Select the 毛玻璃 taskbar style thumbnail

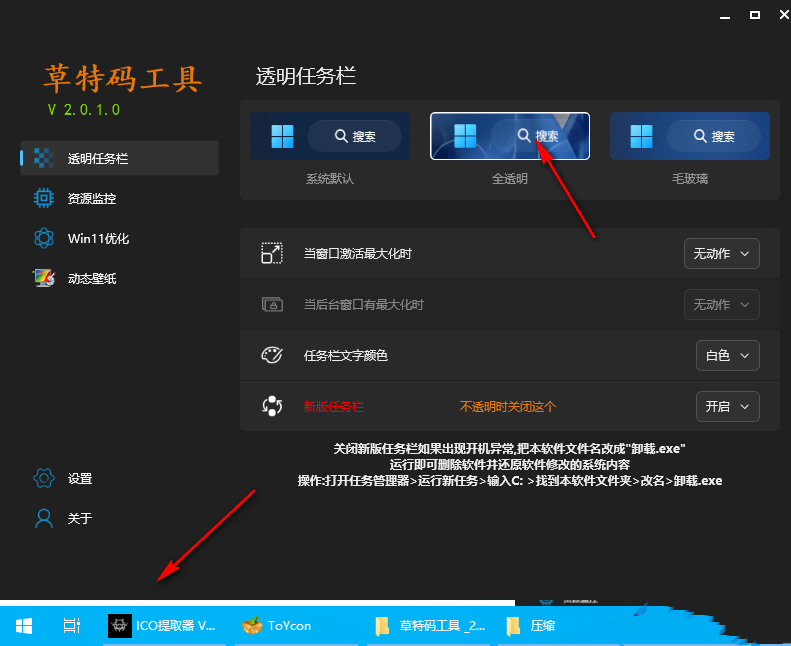690,136
